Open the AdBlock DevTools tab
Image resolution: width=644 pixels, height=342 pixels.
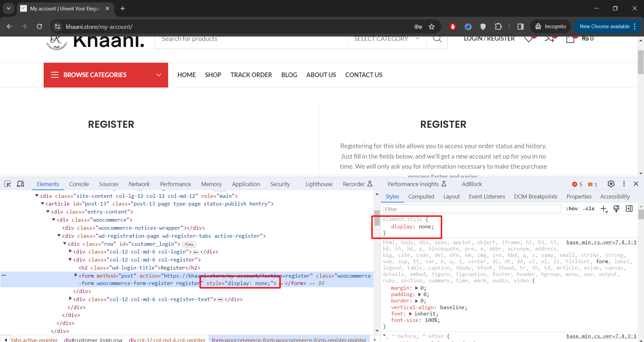(x=472, y=184)
